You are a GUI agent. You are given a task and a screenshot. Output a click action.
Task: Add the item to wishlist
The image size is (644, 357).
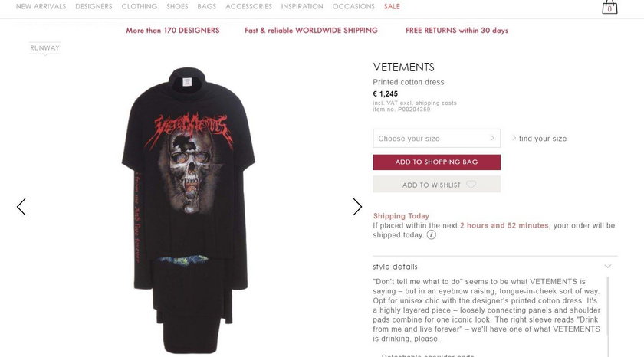(436, 184)
